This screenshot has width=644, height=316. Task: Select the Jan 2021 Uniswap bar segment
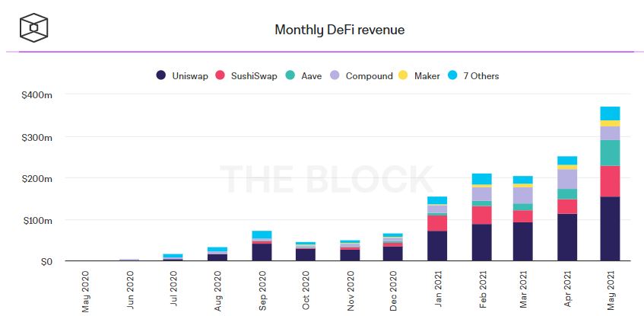[x=437, y=246]
